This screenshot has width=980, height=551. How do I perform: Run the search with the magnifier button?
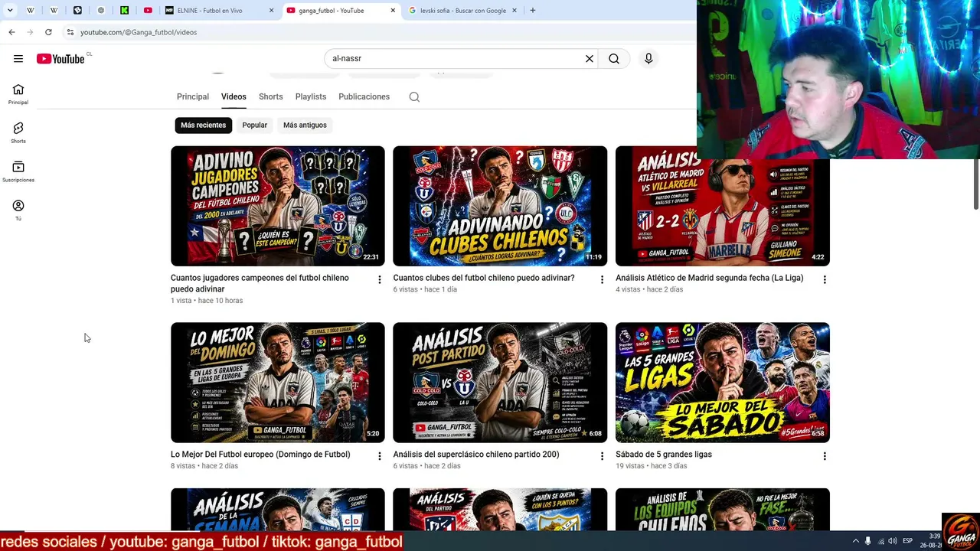point(614,59)
